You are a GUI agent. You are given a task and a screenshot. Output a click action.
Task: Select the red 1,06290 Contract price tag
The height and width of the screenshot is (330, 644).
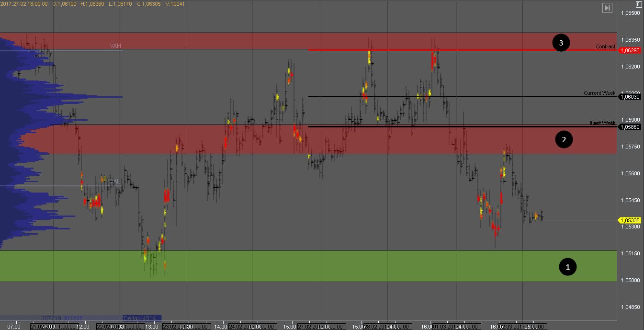click(x=630, y=50)
